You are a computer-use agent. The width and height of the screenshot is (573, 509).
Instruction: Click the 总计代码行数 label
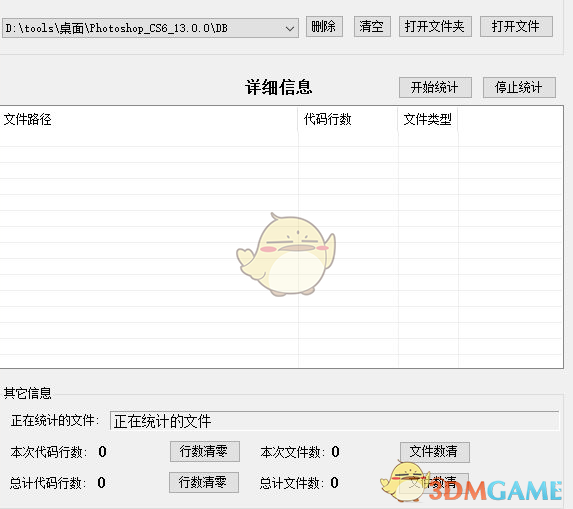tap(48, 483)
